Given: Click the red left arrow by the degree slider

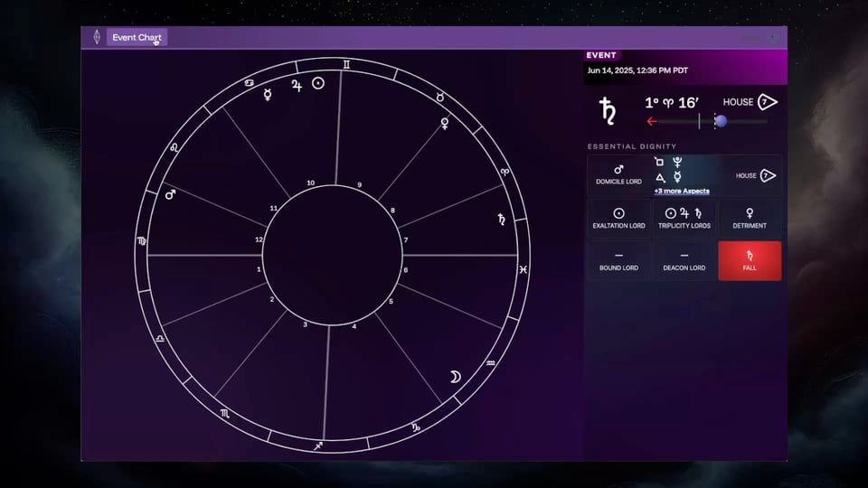Looking at the screenshot, I should click(x=651, y=121).
